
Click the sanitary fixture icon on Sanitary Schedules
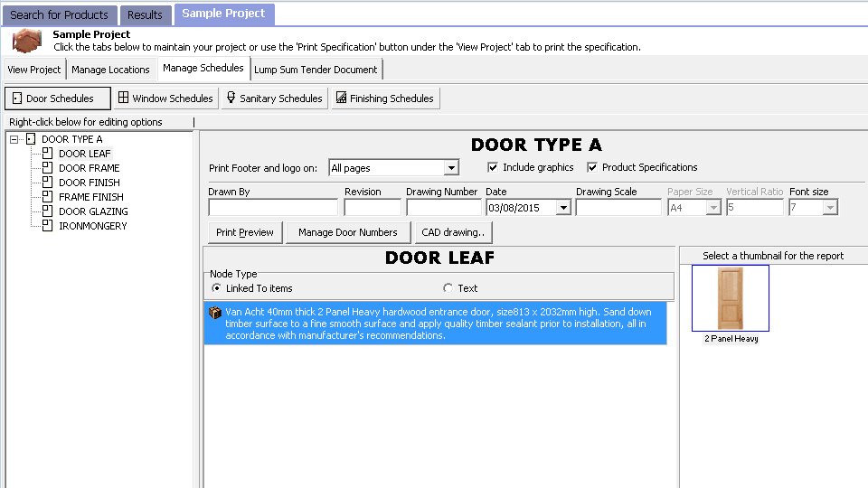click(231, 98)
